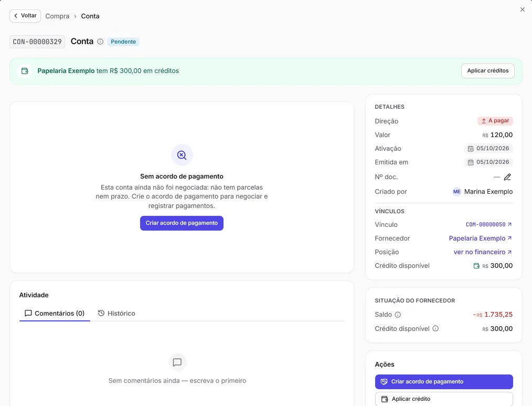The width and height of the screenshot is (532, 406).
Task: Open the Comentários (0) tab
Action: pos(55,313)
